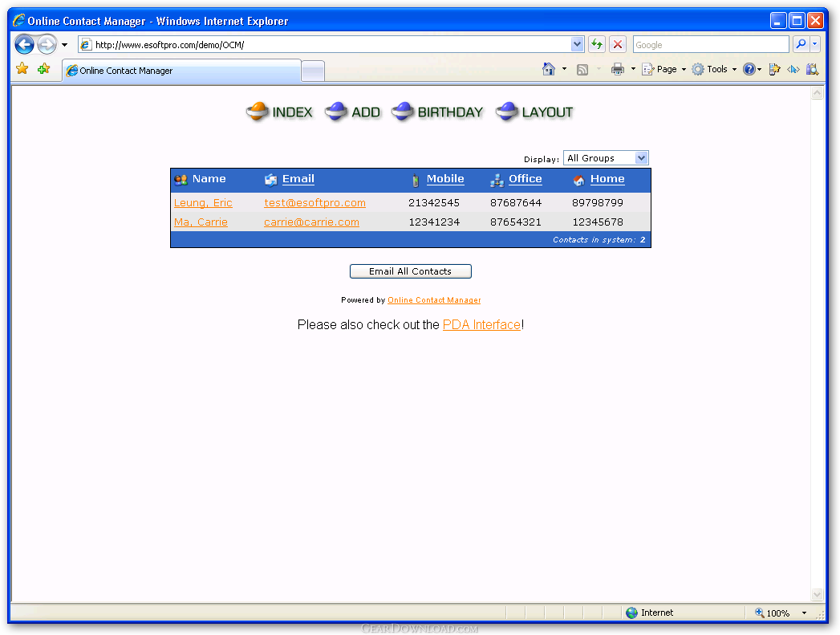Click the Contacts in system: 2 text
Screen dimensions: 840x635
click(x=599, y=240)
